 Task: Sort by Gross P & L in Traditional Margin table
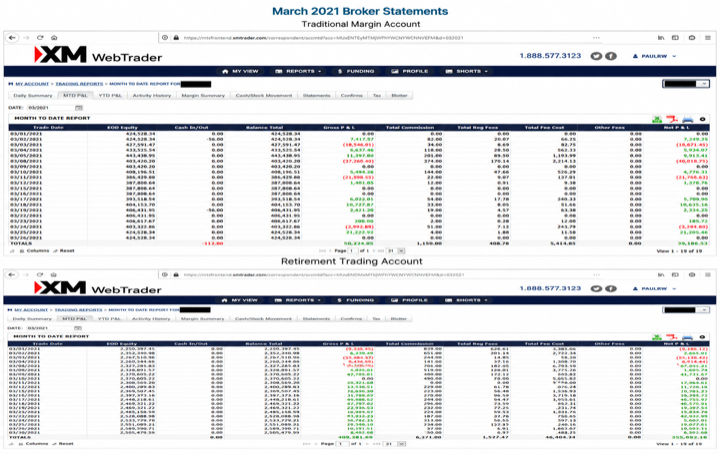pos(339,127)
